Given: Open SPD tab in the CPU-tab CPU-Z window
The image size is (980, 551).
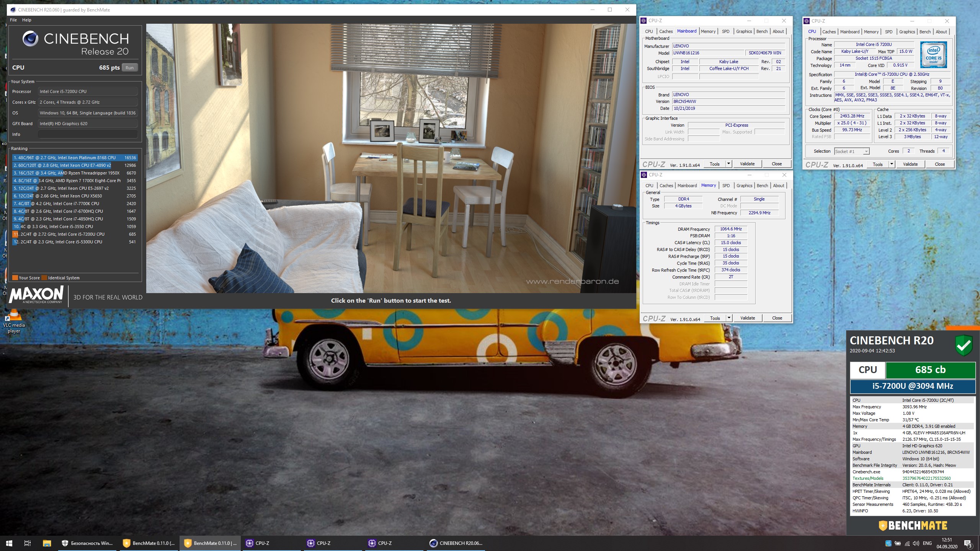Looking at the screenshot, I should pos(889,32).
